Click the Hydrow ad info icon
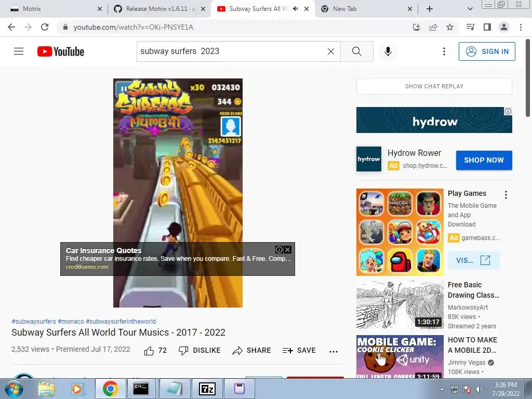The width and height of the screenshot is (532, 399). [x=508, y=111]
